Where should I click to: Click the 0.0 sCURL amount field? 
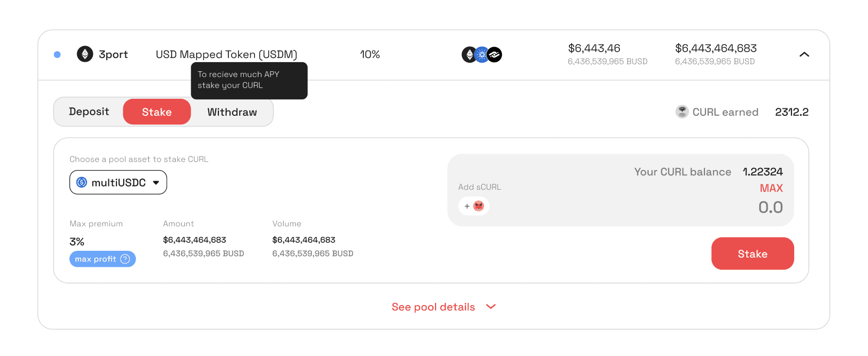(770, 207)
